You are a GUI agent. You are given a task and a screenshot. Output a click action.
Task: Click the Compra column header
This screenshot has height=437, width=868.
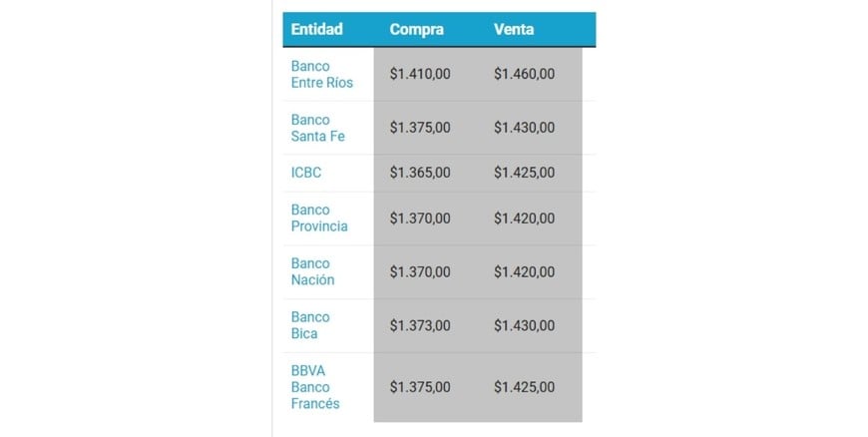(x=417, y=30)
